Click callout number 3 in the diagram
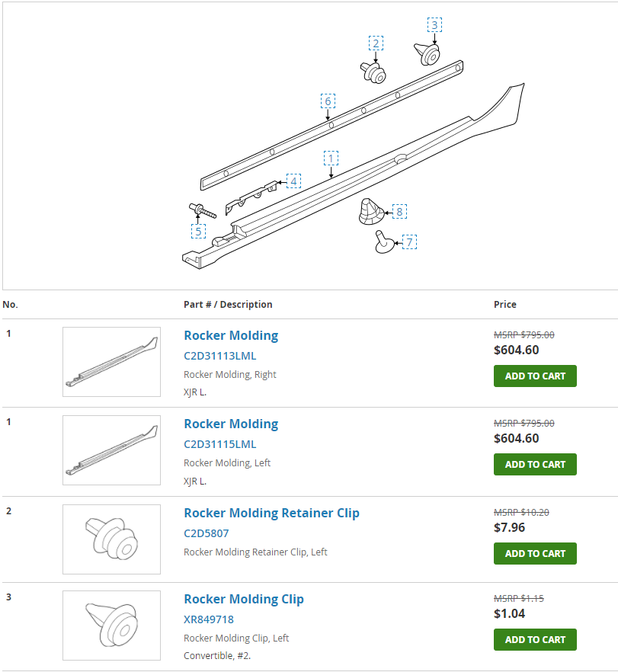Viewport: 618px width, 672px height. point(434,25)
